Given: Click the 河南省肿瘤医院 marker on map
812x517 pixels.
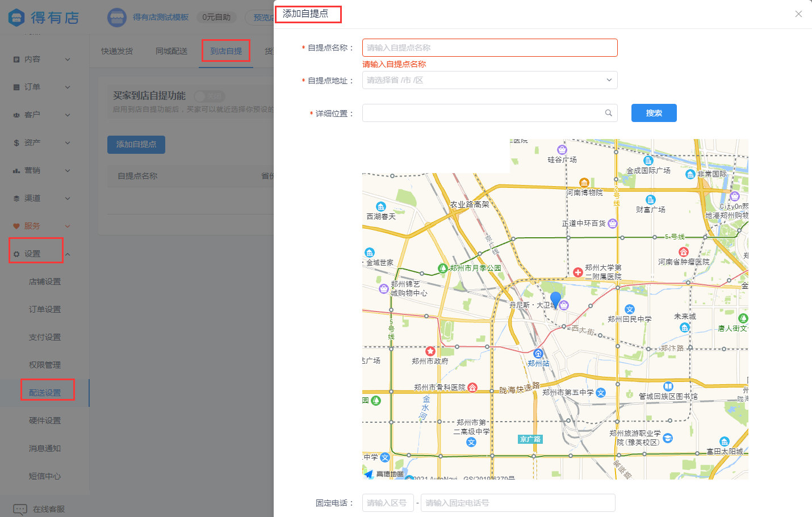Looking at the screenshot, I should tap(684, 251).
